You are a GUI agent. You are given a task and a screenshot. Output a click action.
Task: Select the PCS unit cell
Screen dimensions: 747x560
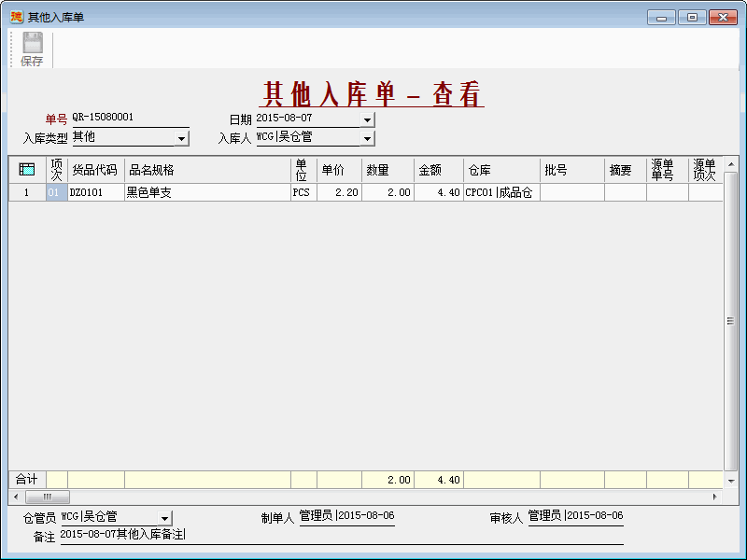click(x=304, y=192)
